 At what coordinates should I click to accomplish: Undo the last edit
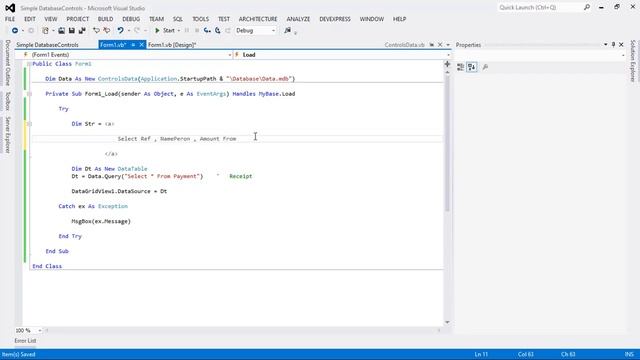pyautogui.click(x=120, y=31)
